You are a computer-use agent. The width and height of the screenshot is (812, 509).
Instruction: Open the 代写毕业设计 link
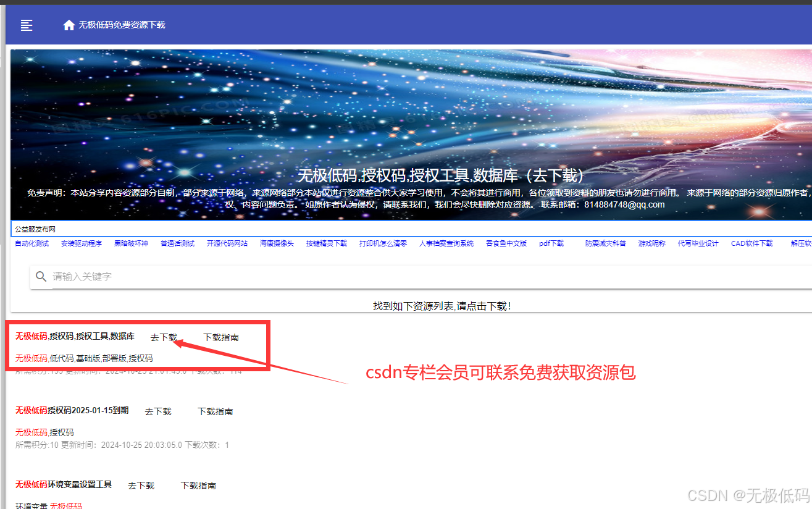(x=698, y=244)
